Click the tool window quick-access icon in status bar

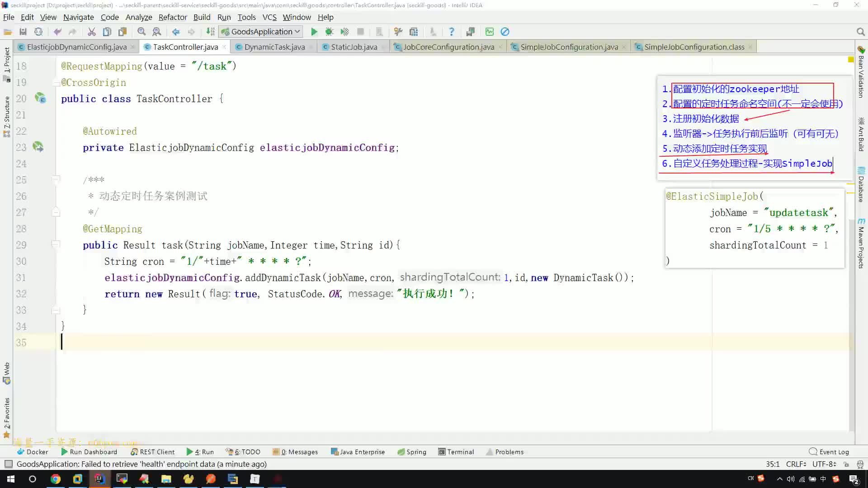pos(8,464)
